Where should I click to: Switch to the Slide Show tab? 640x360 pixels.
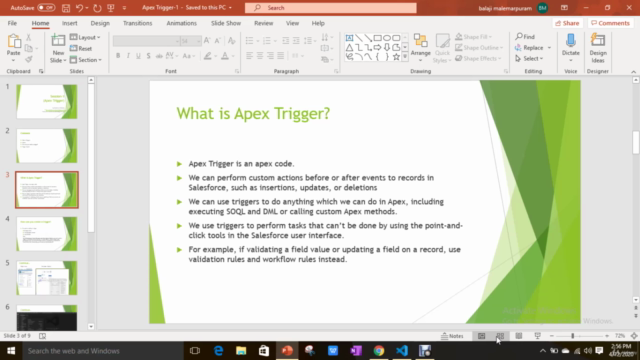coord(226,23)
